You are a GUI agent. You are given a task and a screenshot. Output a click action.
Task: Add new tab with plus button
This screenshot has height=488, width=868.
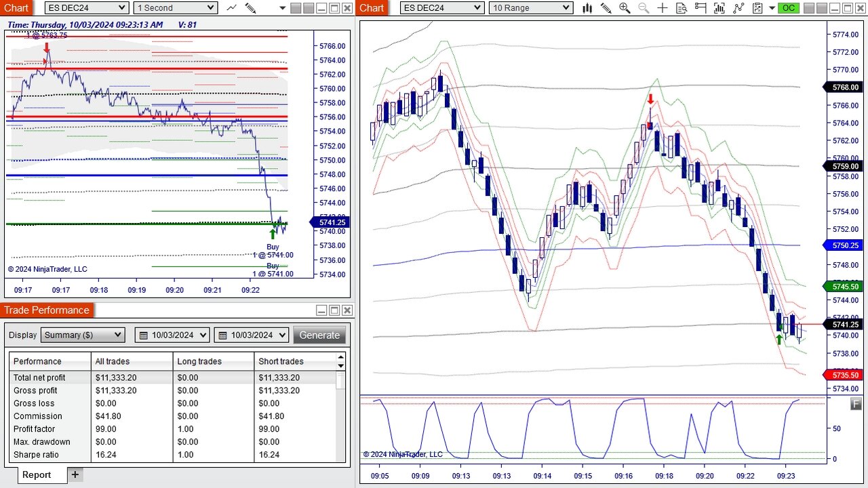75,474
